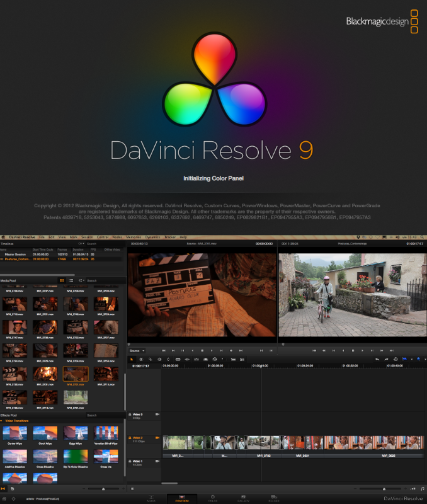This screenshot has width=427, height=504.
Task: Open the Session menu
Action: click(87, 238)
